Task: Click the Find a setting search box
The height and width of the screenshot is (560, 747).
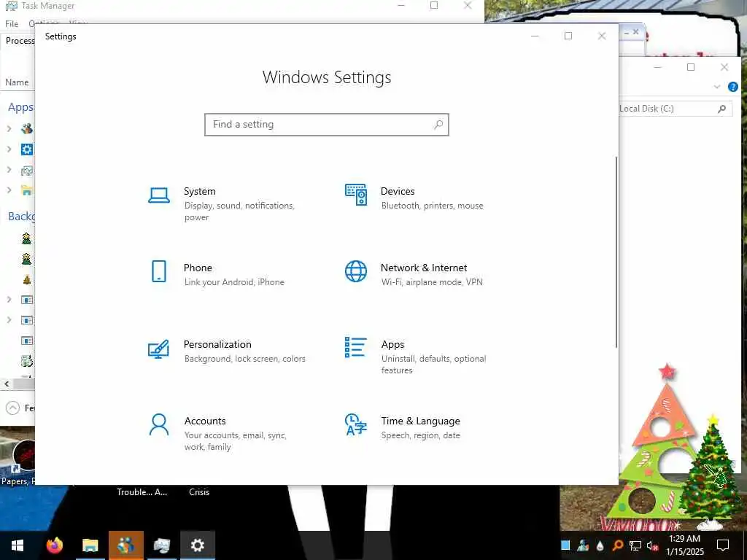Action: pyautogui.click(x=327, y=125)
